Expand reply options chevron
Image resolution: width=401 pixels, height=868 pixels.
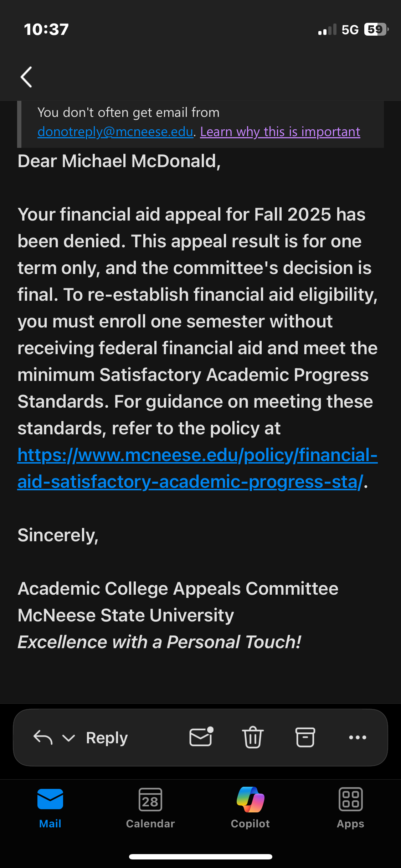68,738
